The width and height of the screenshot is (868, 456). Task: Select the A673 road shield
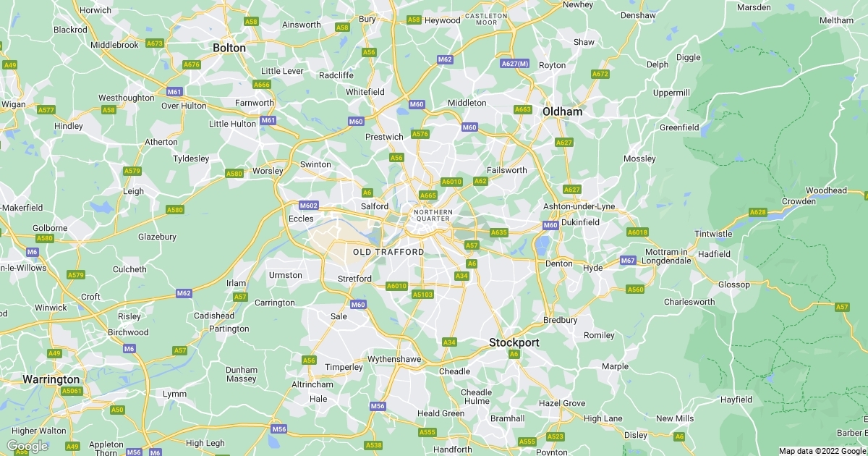[x=155, y=43]
